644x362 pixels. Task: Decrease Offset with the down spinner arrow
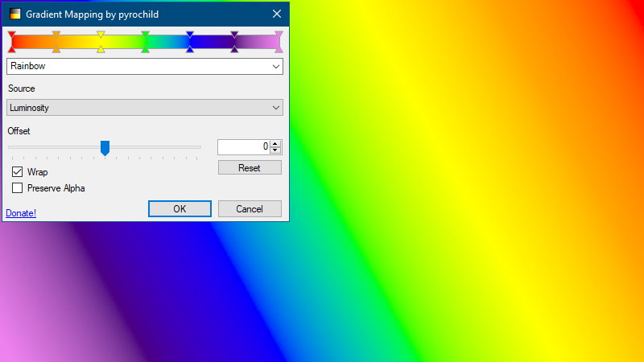point(275,150)
